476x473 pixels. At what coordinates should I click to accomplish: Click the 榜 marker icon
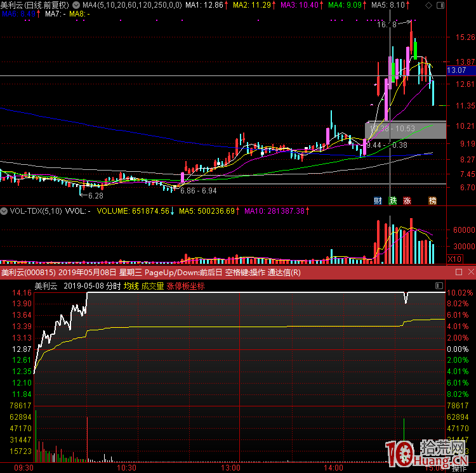432,201
